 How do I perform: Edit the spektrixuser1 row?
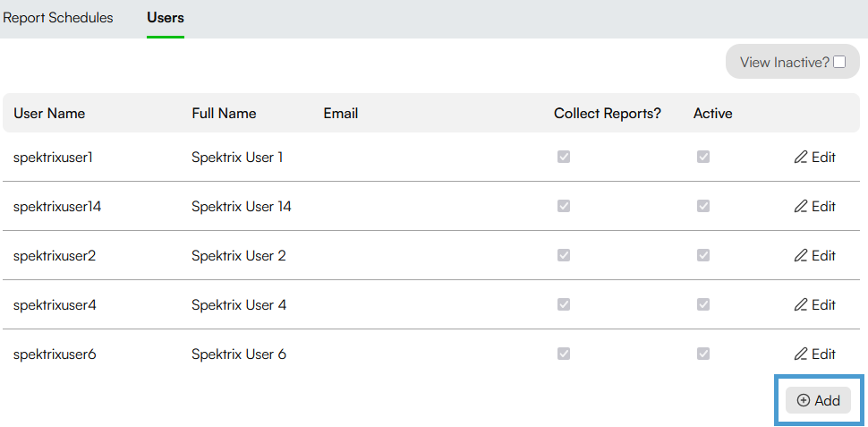click(x=814, y=158)
